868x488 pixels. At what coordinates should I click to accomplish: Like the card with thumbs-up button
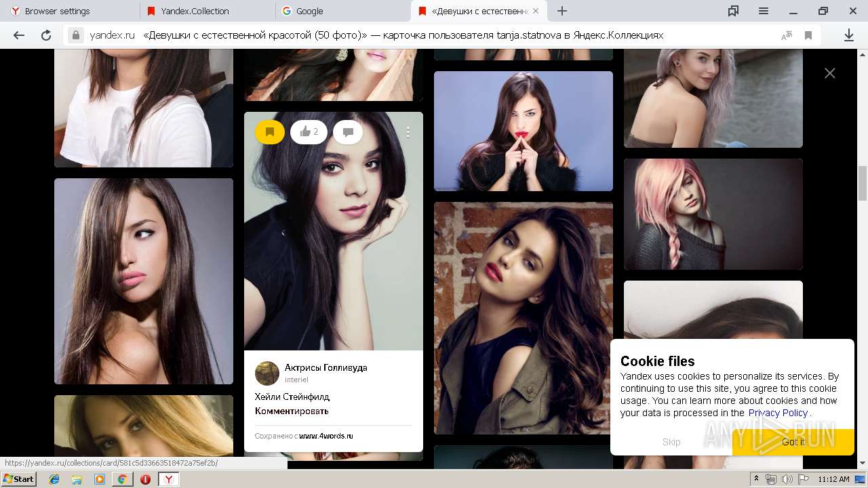(x=309, y=132)
